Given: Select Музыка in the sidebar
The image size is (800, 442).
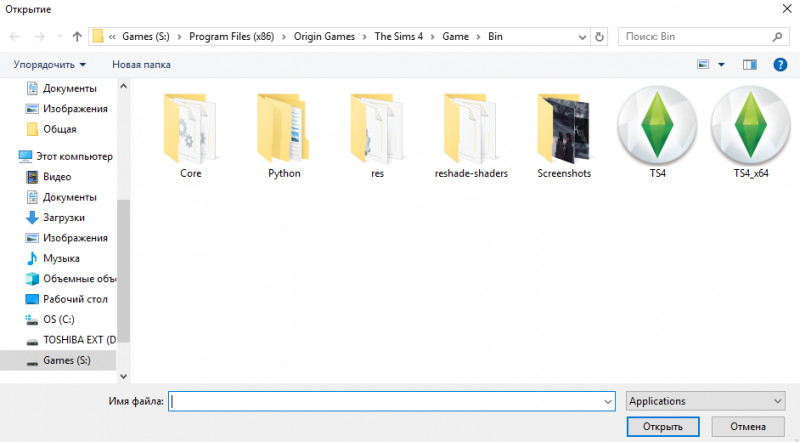Looking at the screenshot, I should click(52, 258).
